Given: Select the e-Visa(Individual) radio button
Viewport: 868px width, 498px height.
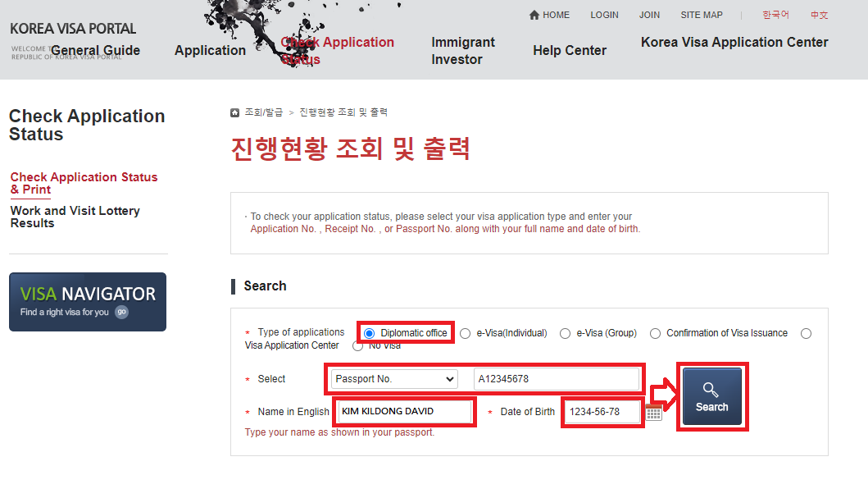Looking at the screenshot, I should click(465, 333).
